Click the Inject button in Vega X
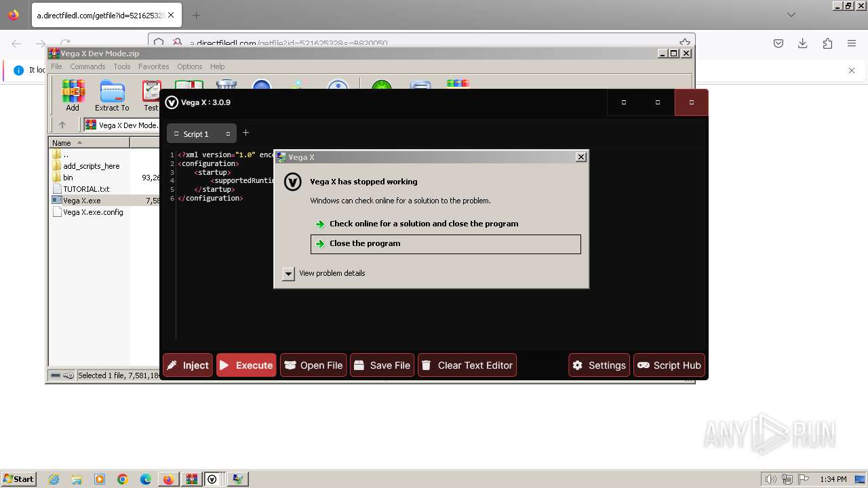The height and width of the screenshot is (488, 868). (188, 365)
